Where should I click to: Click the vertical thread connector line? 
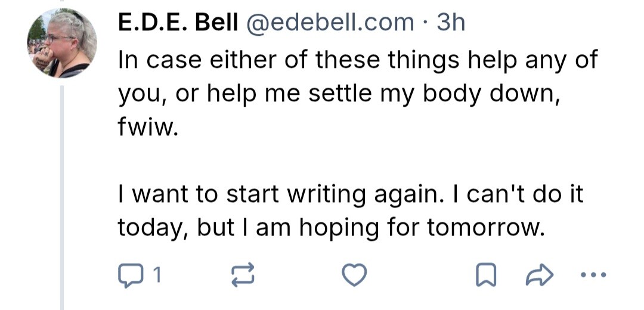(x=62, y=197)
